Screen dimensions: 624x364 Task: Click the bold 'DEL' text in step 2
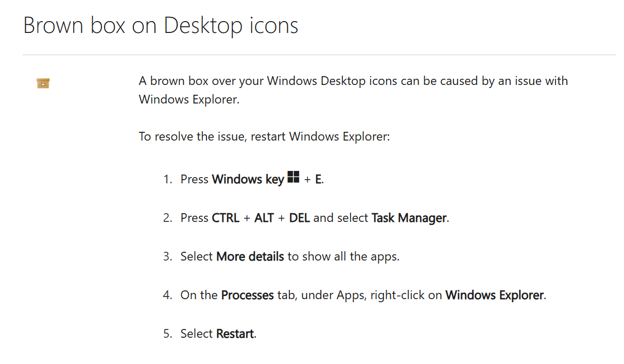(x=300, y=218)
